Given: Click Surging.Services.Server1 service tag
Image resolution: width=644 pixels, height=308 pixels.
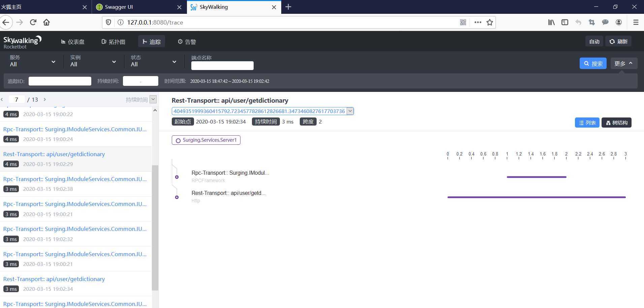Looking at the screenshot, I should [x=206, y=140].
